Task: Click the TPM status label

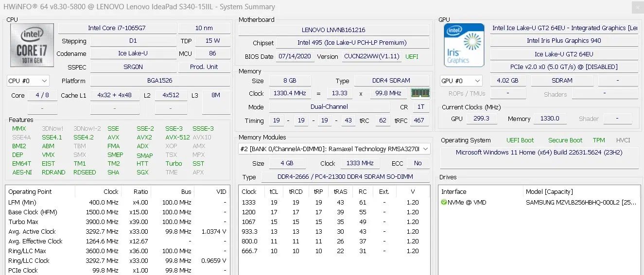Action: coord(599,140)
